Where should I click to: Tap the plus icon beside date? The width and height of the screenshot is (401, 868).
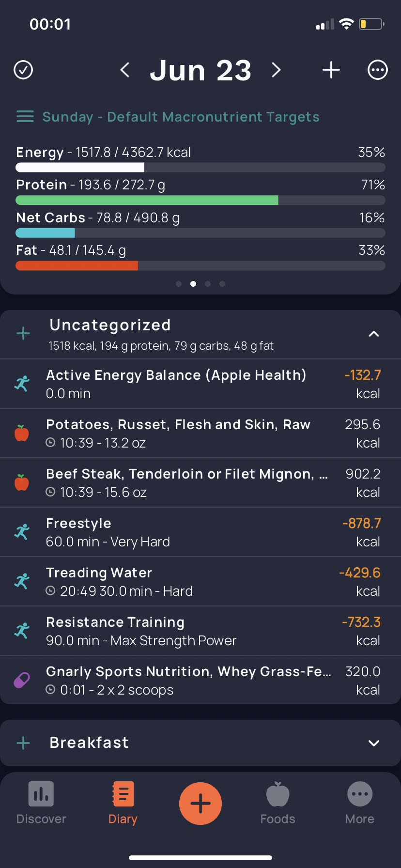331,70
